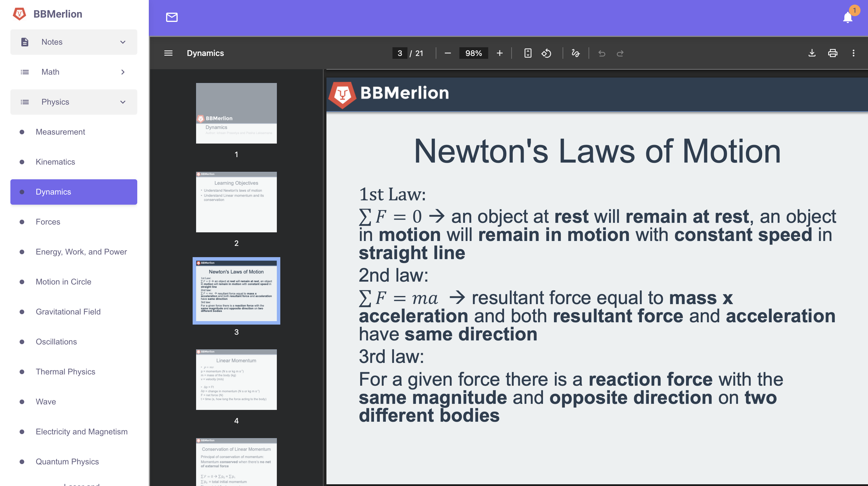Print the document
The image size is (868, 486).
click(832, 53)
